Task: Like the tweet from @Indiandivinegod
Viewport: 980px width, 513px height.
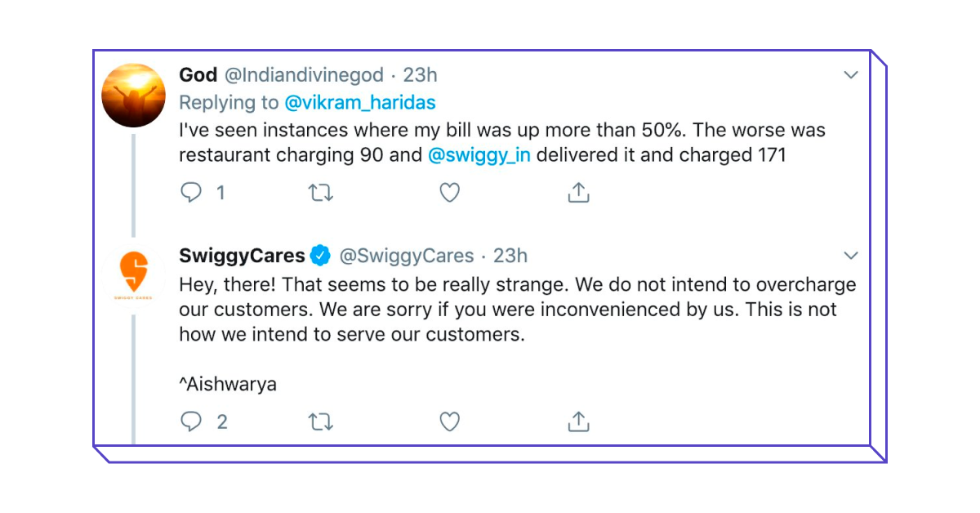Action: [449, 192]
